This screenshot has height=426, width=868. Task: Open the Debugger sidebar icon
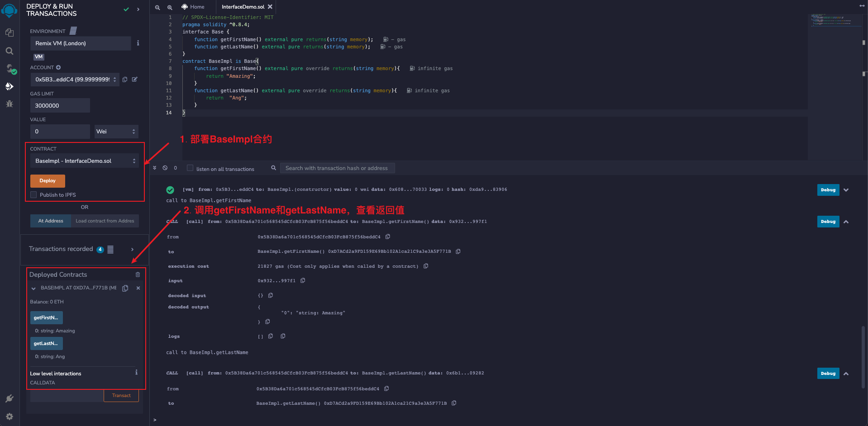9,104
